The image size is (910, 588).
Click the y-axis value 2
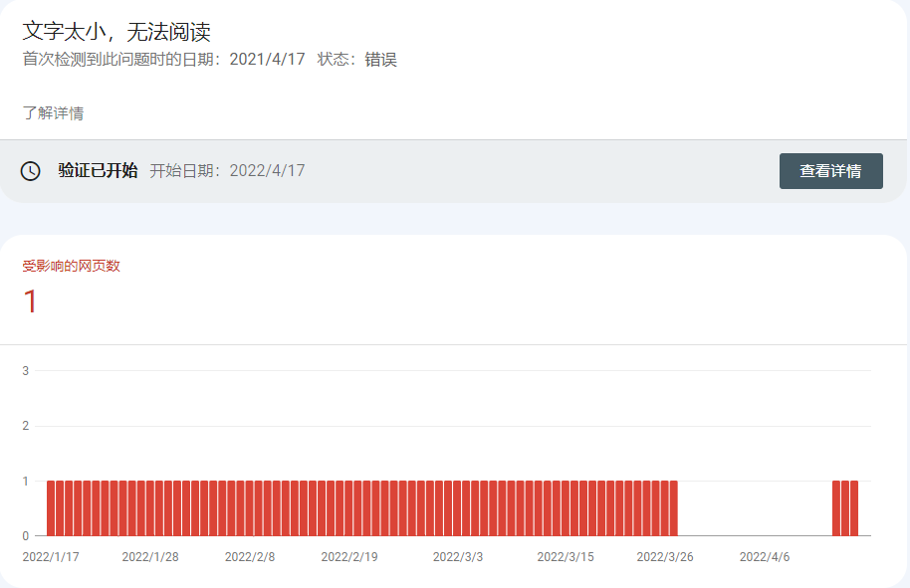click(x=26, y=426)
